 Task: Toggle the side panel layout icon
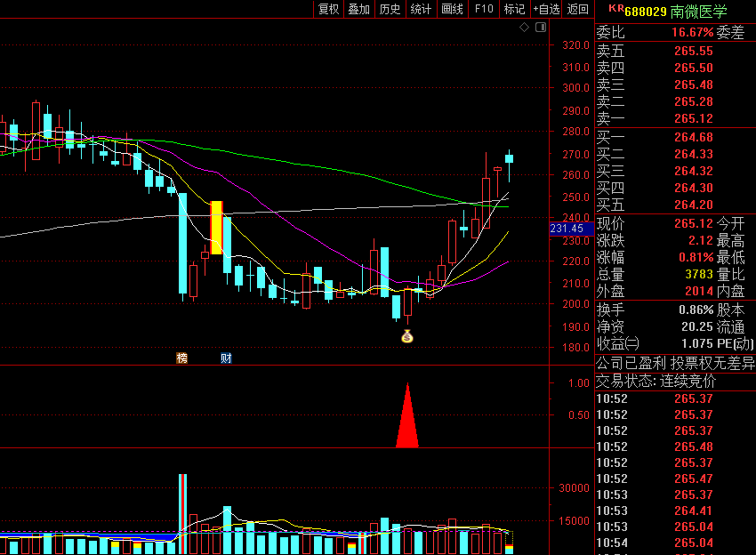541,28
